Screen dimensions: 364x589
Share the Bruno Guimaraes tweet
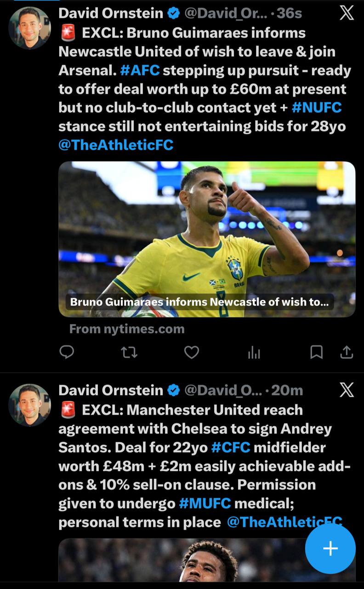click(x=346, y=352)
